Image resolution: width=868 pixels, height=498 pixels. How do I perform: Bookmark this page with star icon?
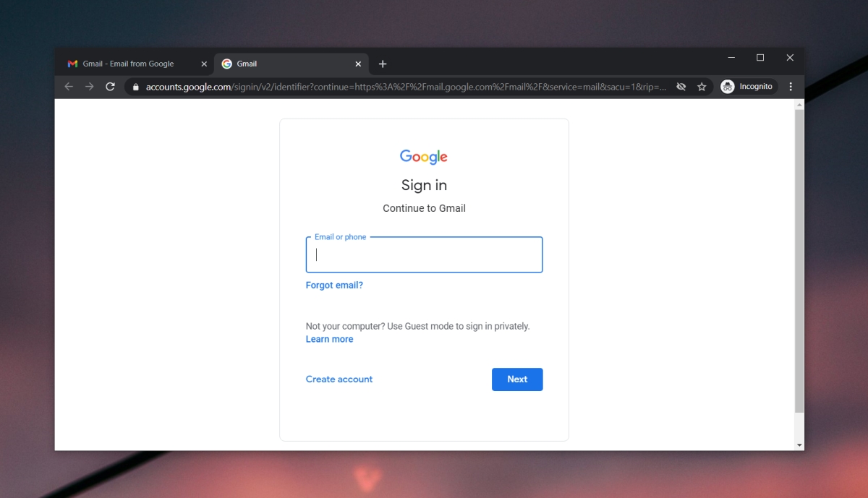coord(701,87)
